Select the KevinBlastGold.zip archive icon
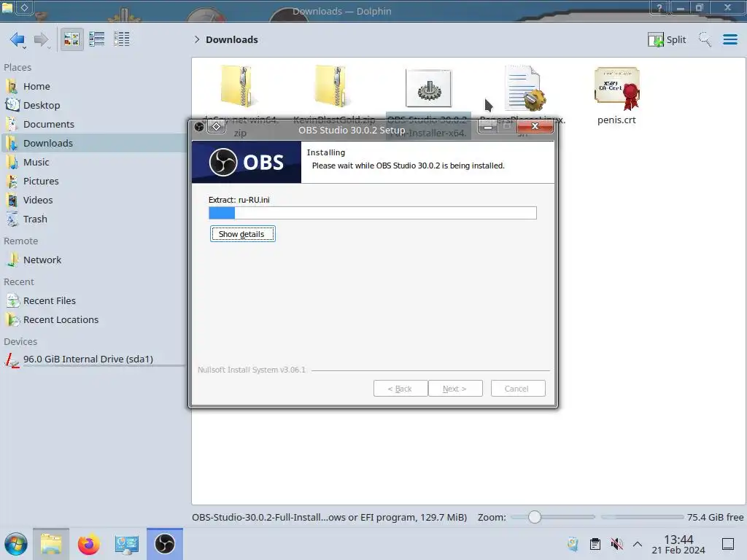The image size is (747, 560). (333, 87)
